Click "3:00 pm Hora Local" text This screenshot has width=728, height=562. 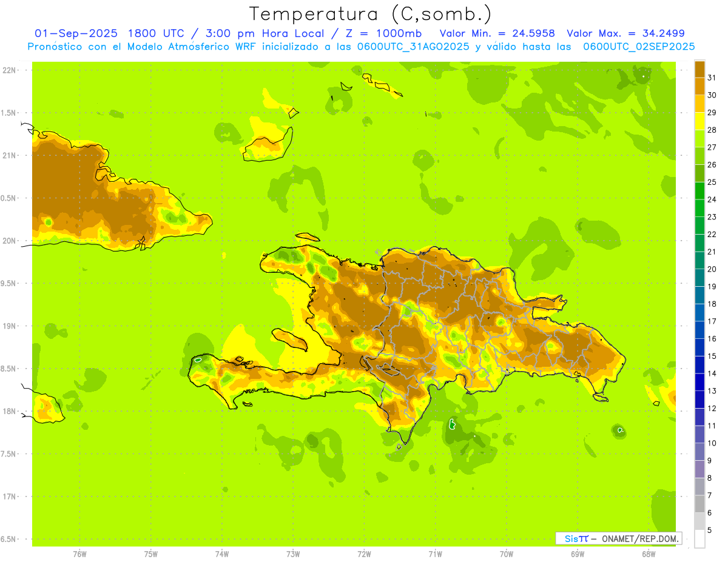point(265,33)
